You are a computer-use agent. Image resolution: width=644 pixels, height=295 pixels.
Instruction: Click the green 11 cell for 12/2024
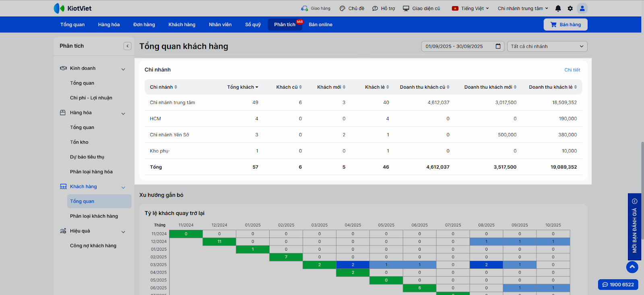(x=219, y=241)
